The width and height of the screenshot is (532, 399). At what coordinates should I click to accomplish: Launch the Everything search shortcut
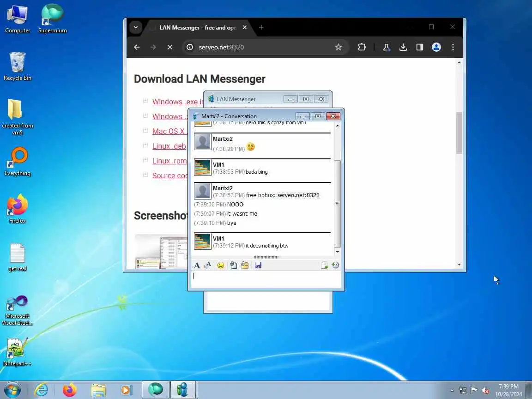pos(17,162)
